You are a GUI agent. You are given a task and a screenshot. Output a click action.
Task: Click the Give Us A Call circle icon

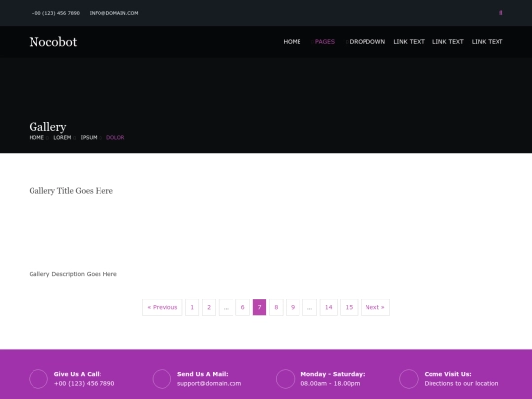click(38, 379)
